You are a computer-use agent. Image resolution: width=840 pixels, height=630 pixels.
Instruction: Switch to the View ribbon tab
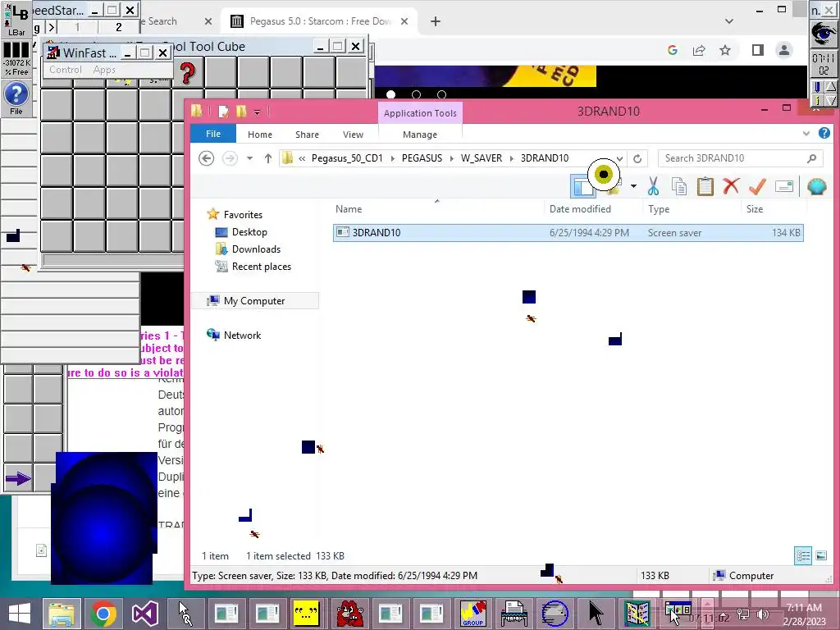click(353, 135)
